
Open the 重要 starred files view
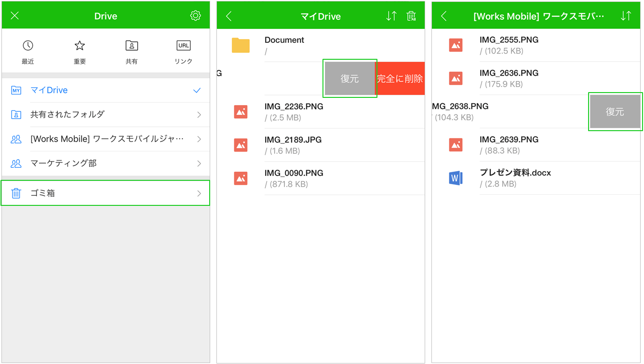pyautogui.click(x=80, y=52)
